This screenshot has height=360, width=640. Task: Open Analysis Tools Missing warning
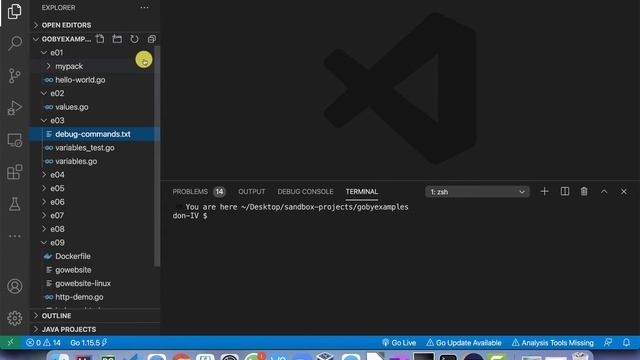pyautogui.click(x=552, y=343)
